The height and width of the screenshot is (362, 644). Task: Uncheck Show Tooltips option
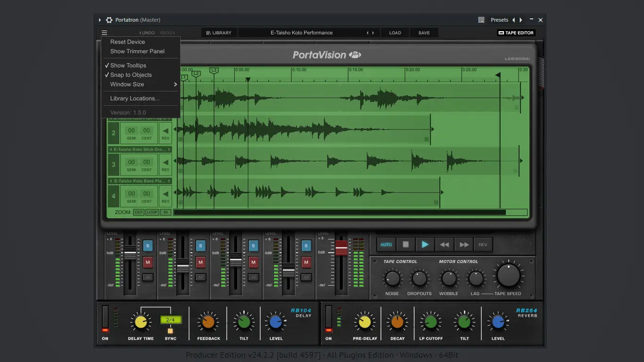point(128,66)
